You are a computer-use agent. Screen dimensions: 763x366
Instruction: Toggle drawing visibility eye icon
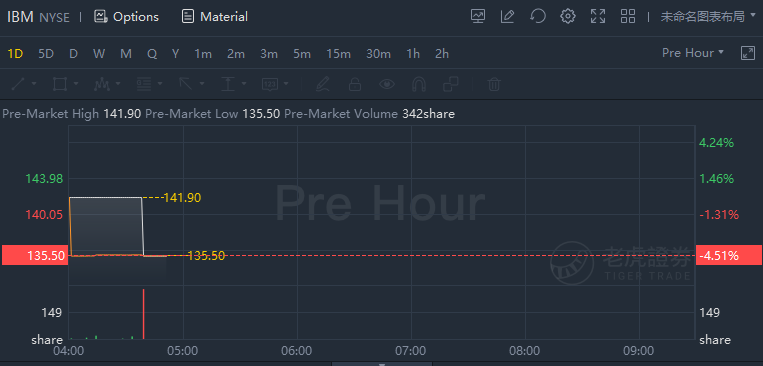click(x=387, y=85)
